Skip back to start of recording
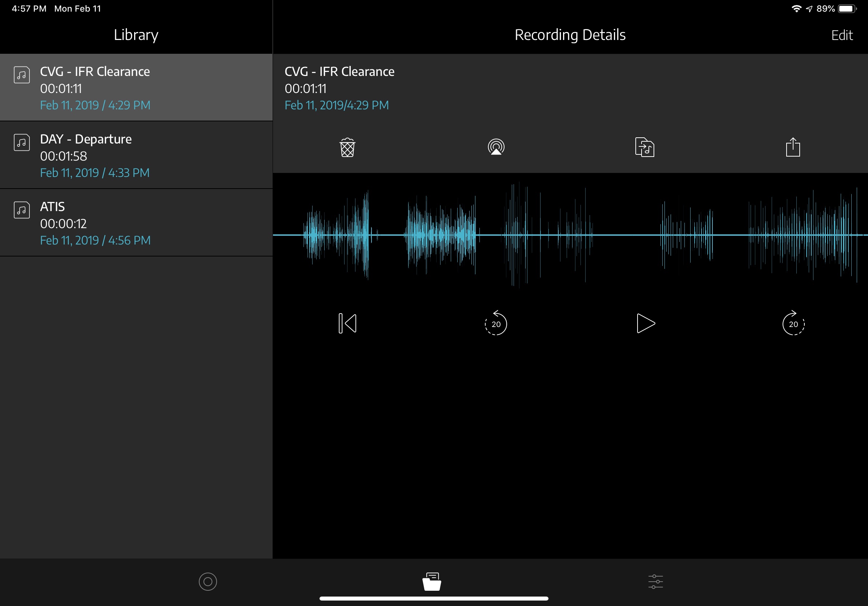The width and height of the screenshot is (868, 606). (x=347, y=323)
